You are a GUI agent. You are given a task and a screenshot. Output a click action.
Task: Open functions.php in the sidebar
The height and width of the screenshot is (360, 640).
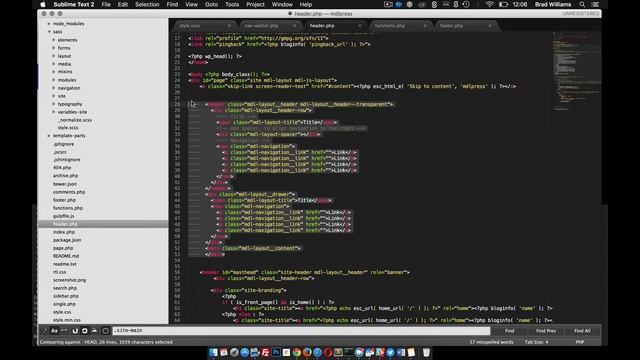(x=68, y=208)
